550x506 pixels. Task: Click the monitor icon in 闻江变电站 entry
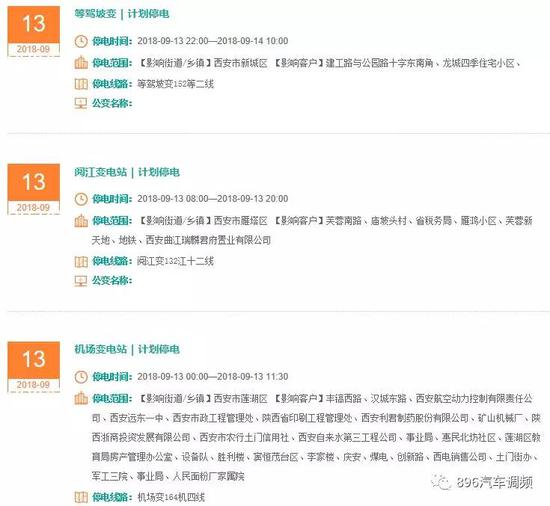81,281
